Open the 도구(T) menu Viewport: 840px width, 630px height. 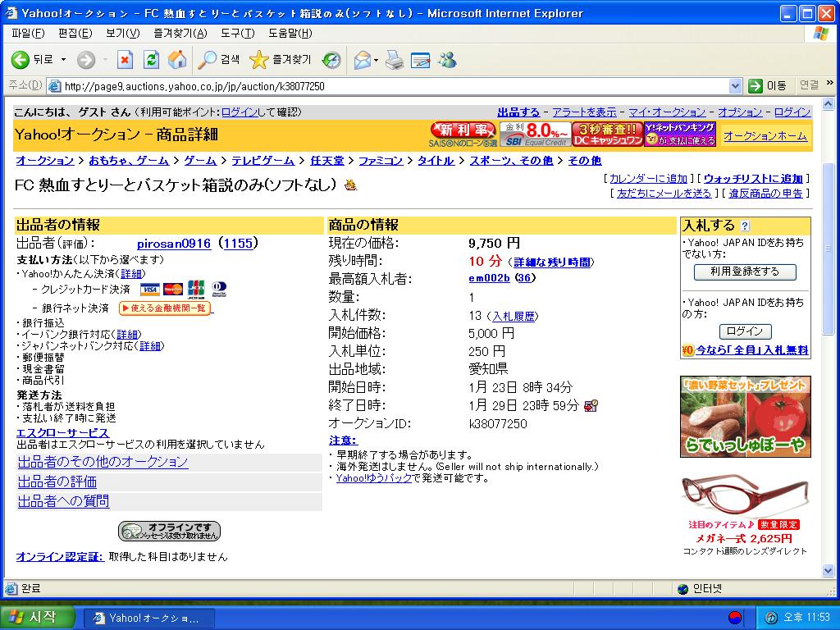click(x=237, y=34)
